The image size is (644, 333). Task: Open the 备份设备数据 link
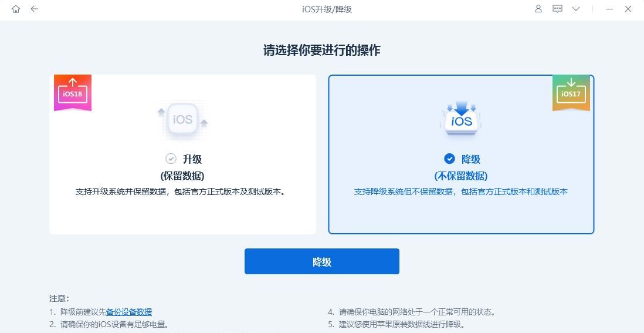click(129, 312)
